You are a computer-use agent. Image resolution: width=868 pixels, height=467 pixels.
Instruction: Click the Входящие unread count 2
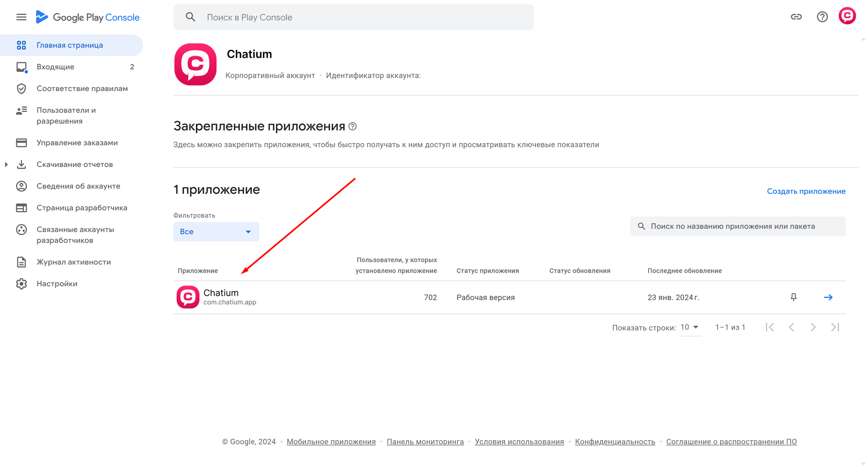coord(132,67)
